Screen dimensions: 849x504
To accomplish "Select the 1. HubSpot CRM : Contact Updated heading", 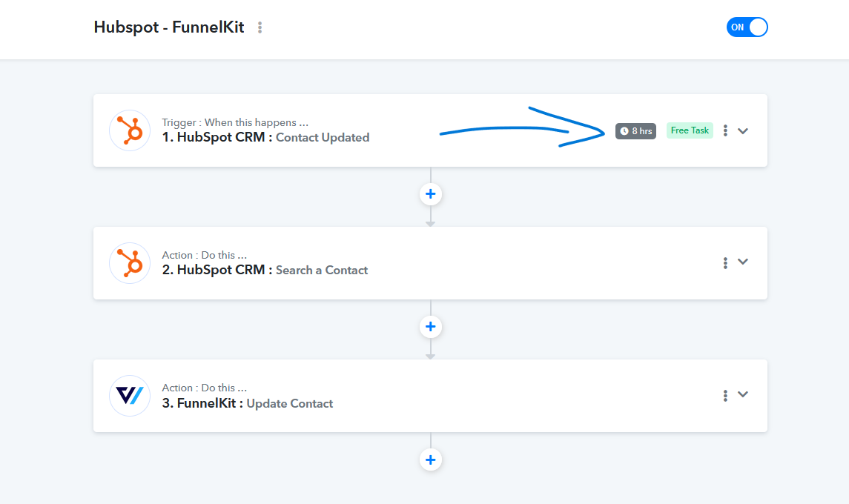I will [265, 138].
